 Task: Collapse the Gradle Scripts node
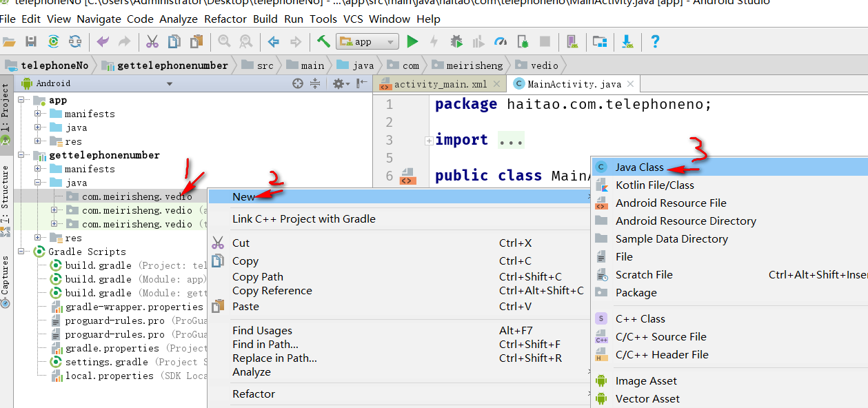(x=21, y=252)
